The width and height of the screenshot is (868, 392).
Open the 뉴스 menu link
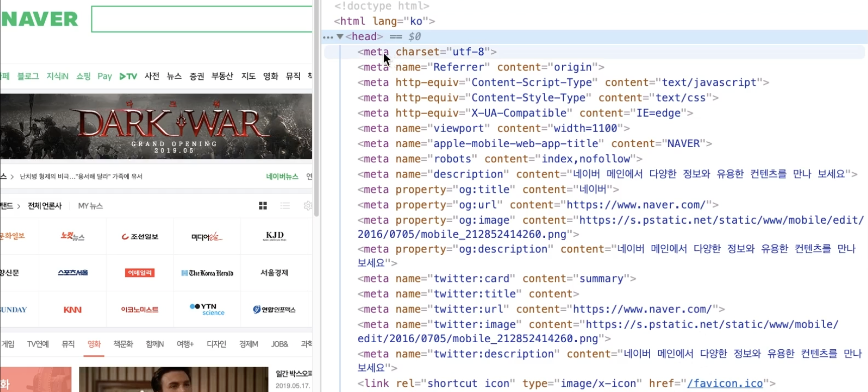174,76
